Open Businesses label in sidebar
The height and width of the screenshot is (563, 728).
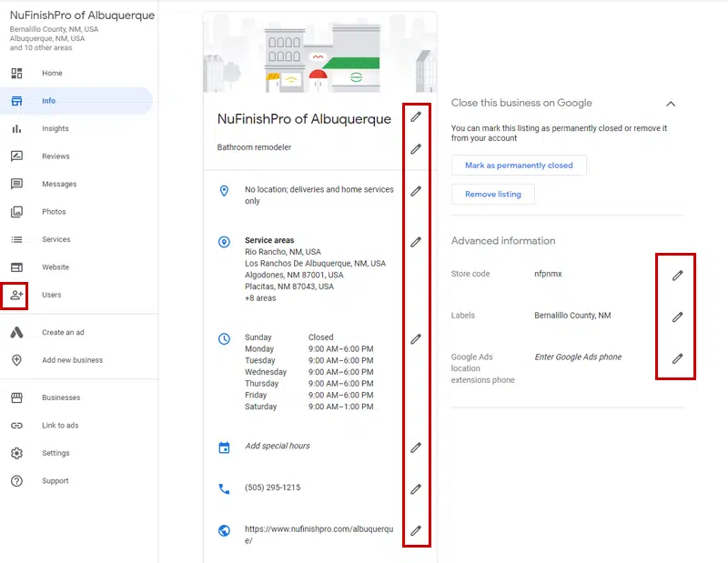pos(61,397)
